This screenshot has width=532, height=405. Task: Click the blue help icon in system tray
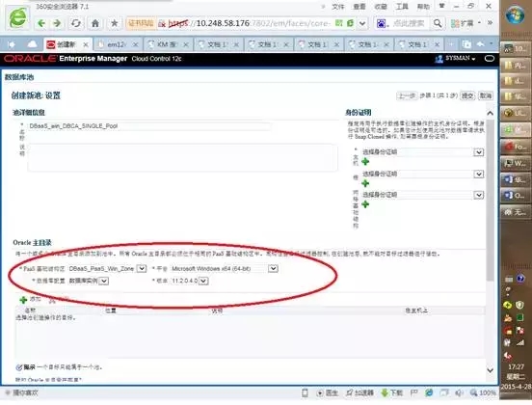coord(520,279)
